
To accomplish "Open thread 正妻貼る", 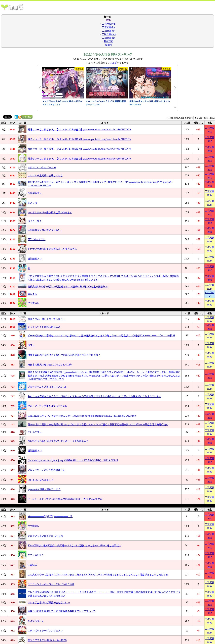I will point(32,565).
